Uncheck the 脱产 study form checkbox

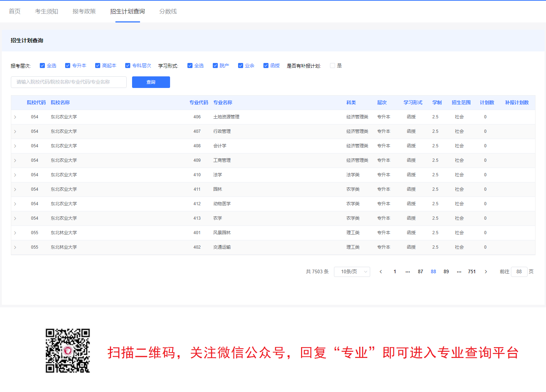(215, 66)
